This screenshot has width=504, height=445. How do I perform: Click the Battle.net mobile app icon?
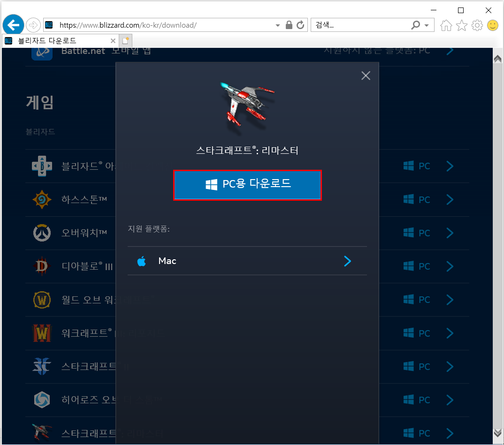point(42,53)
